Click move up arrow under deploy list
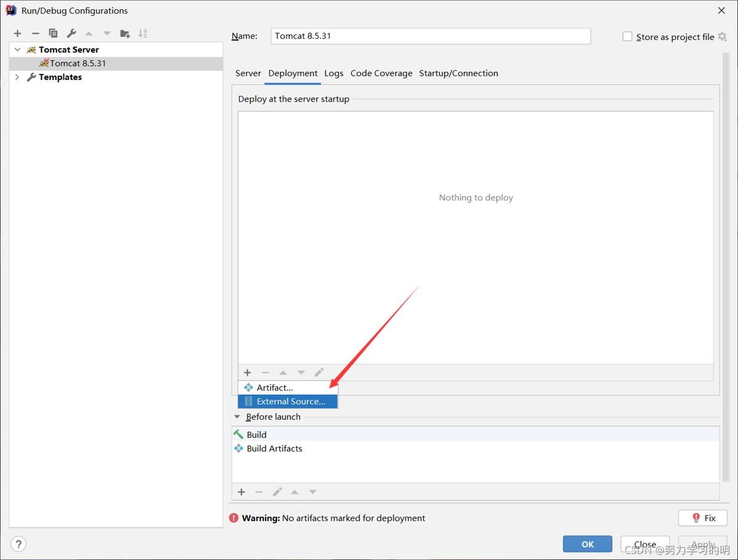Image resolution: width=738 pixels, height=560 pixels. 283,373
